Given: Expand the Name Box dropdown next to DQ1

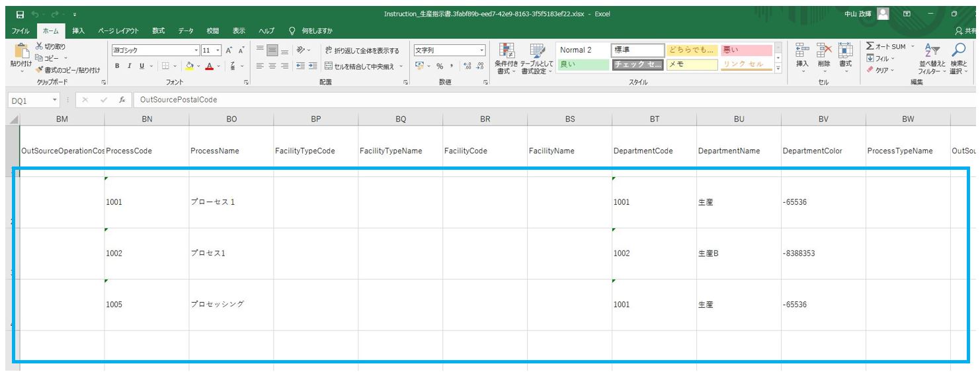Looking at the screenshot, I should (x=55, y=100).
